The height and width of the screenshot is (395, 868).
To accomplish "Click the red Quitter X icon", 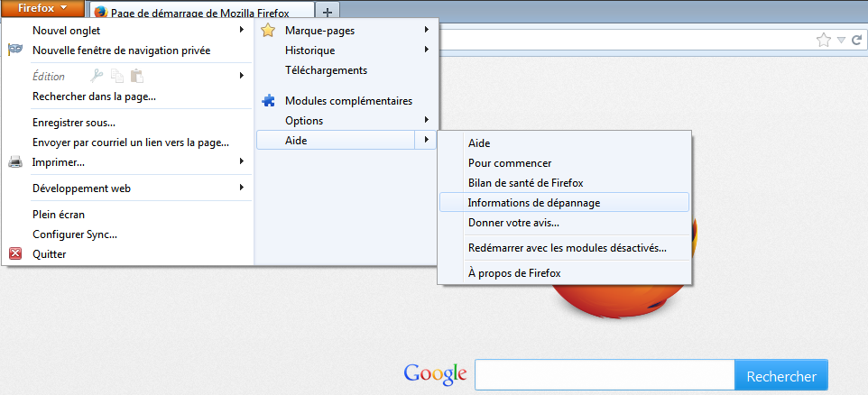I will (x=15, y=254).
